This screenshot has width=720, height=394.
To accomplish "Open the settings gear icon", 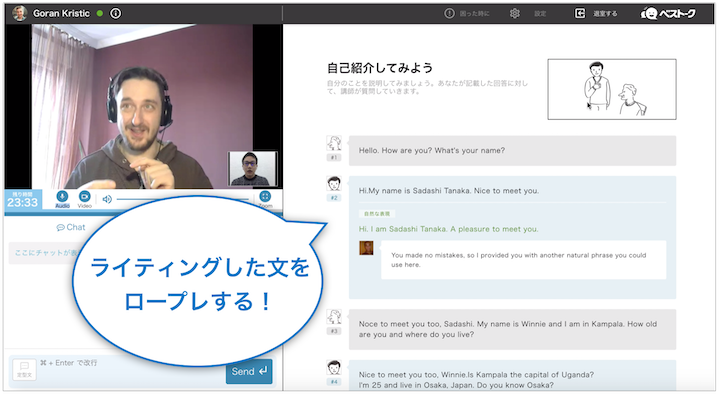I will (x=515, y=13).
